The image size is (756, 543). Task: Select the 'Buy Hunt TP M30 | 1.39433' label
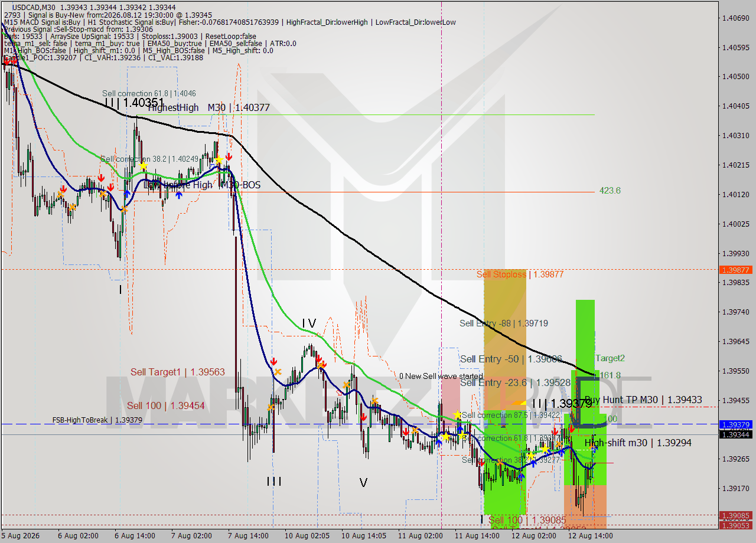(x=644, y=400)
